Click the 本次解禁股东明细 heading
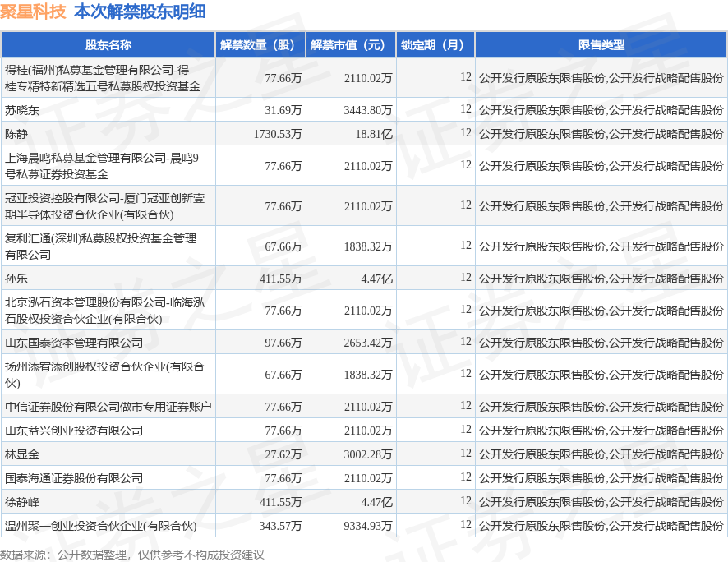This screenshot has height=562, width=728. coord(140,12)
